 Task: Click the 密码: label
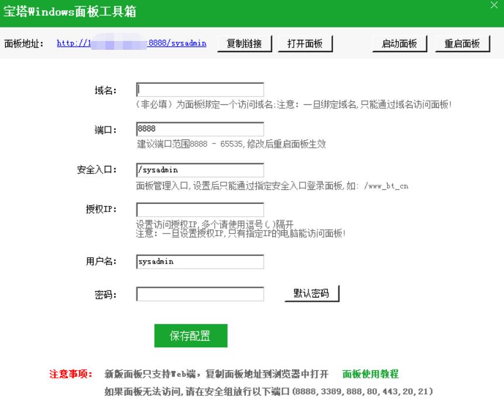pos(105,295)
